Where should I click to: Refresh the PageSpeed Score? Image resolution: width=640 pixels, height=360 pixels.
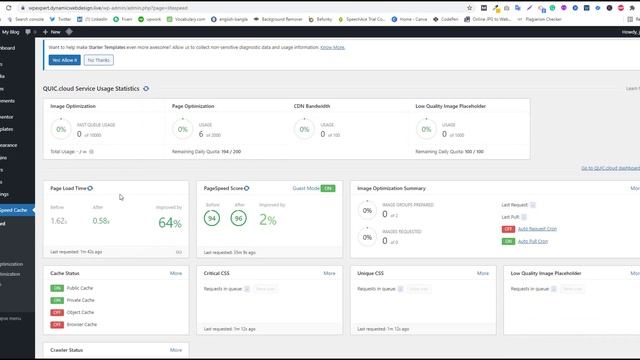click(x=247, y=188)
